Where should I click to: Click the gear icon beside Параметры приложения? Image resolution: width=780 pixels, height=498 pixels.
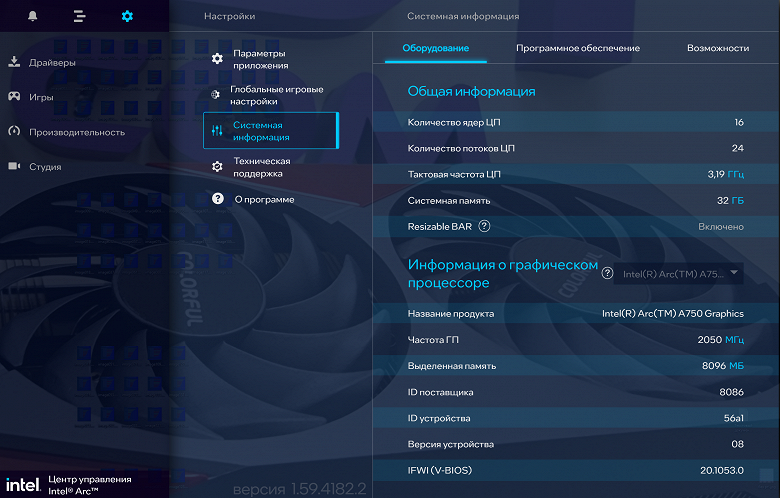217,59
